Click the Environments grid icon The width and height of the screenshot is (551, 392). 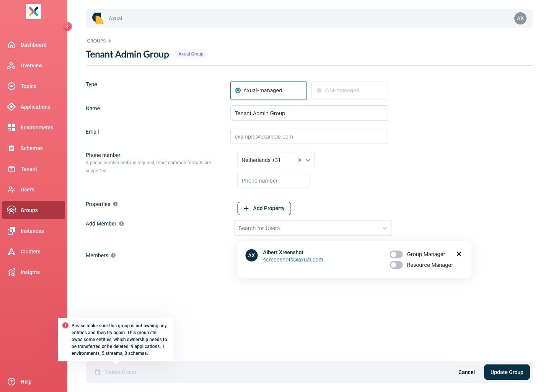click(x=11, y=127)
